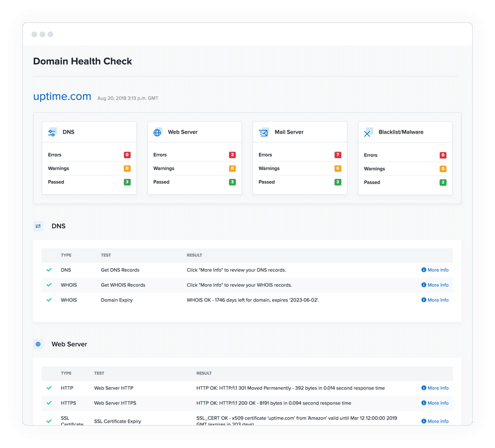
Task: Open More Info for Web Server HTTPS
Action: click(x=435, y=403)
